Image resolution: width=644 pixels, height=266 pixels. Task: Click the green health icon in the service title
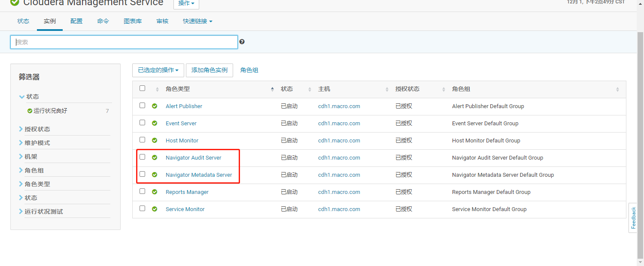tap(15, 2)
